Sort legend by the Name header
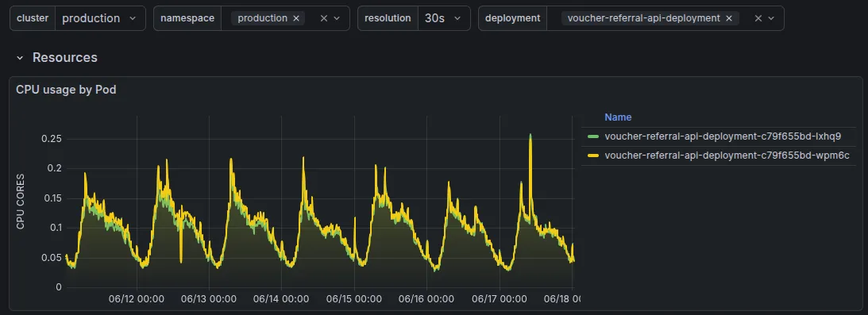This screenshot has height=315, width=868. click(x=618, y=117)
